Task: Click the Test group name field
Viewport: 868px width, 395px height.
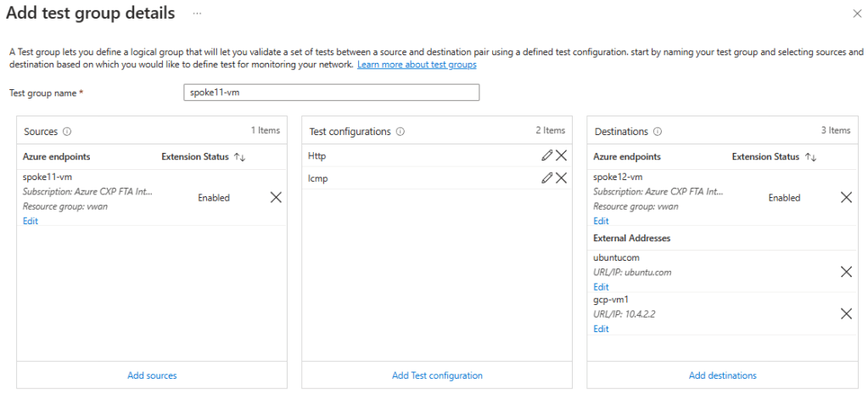Action: pyautogui.click(x=331, y=92)
